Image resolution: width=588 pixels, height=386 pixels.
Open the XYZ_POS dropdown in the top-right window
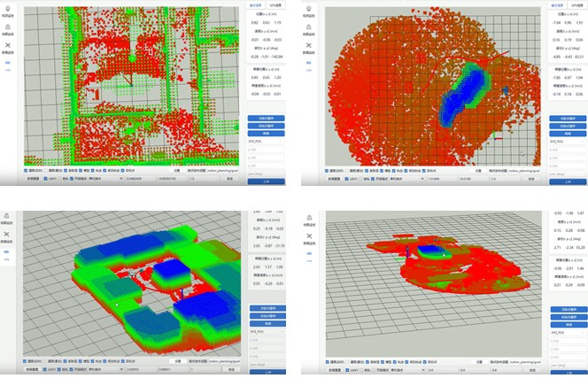[x=568, y=142]
